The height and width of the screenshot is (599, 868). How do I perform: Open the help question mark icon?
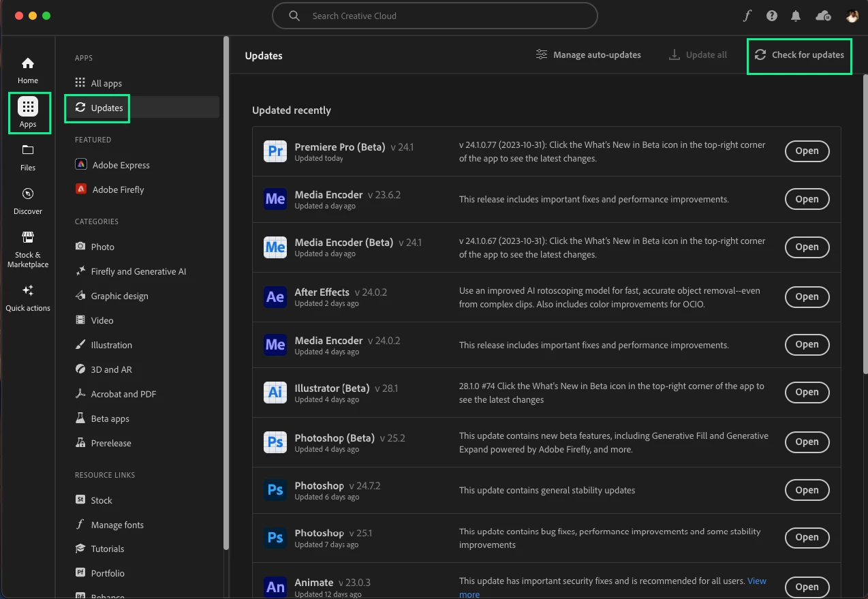[x=772, y=16]
